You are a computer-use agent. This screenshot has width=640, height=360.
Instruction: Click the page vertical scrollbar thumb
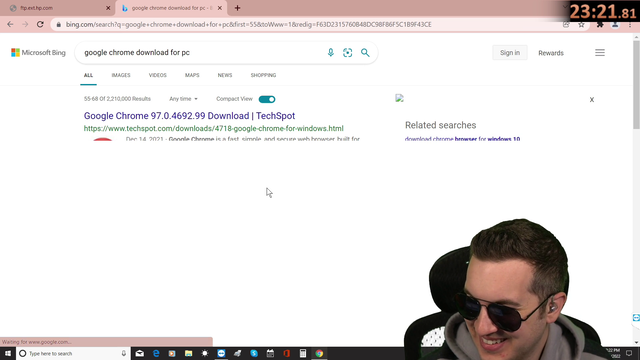coord(636,86)
